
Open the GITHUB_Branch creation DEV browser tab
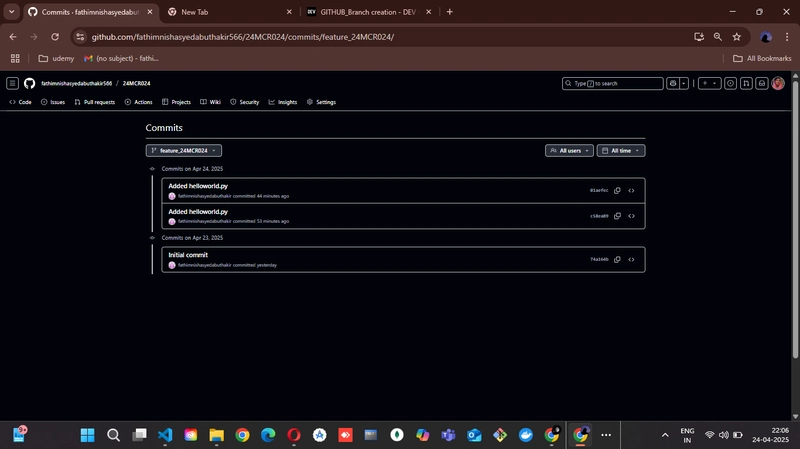(x=368, y=12)
